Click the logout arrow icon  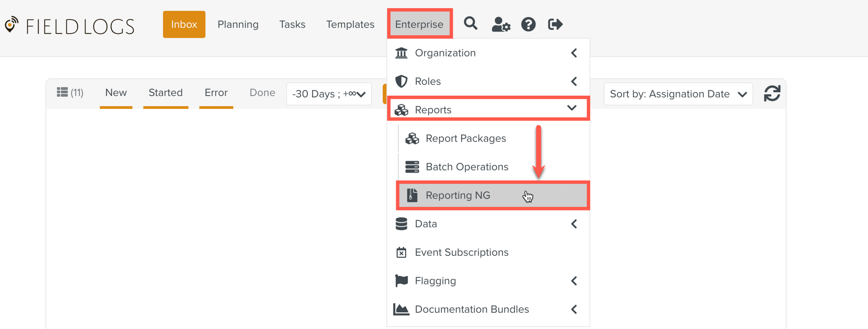pos(555,25)
